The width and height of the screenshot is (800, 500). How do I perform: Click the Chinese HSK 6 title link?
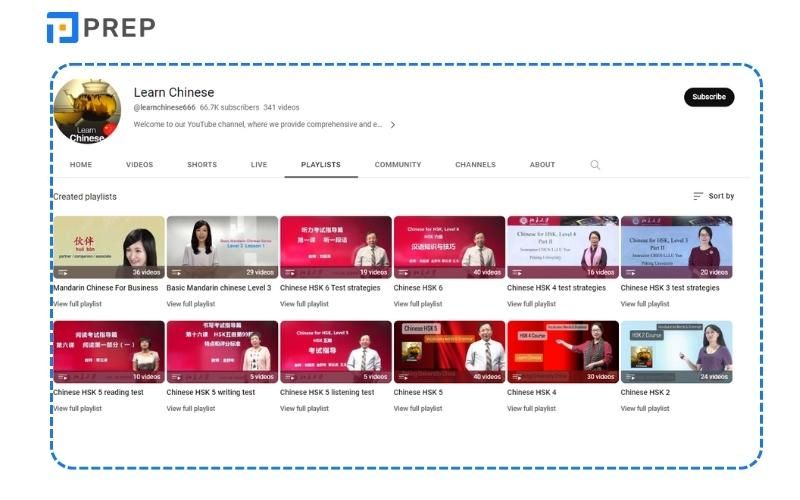tap(418, 288)
